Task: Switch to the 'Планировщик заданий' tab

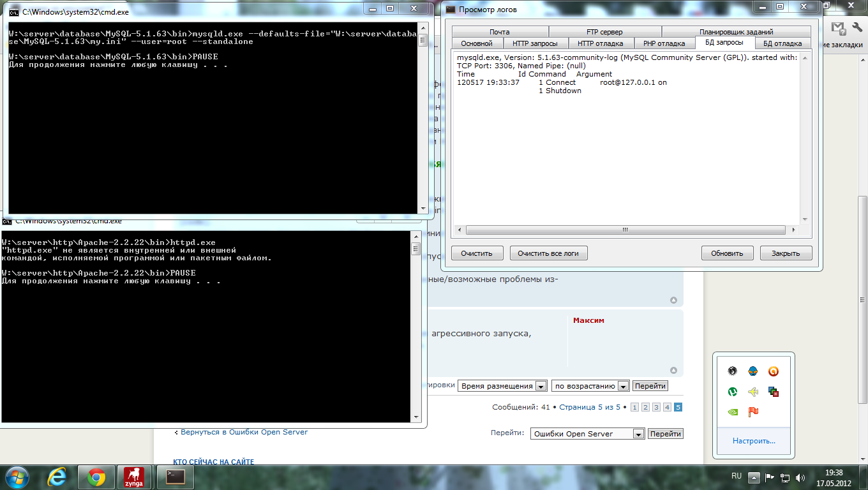Action: 736,32
